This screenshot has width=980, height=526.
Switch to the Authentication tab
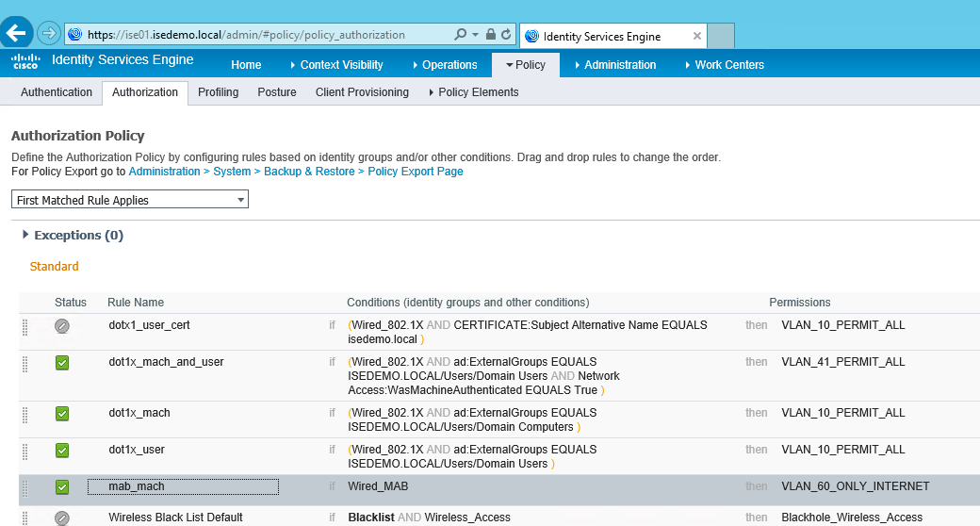(x=57, y=92)
